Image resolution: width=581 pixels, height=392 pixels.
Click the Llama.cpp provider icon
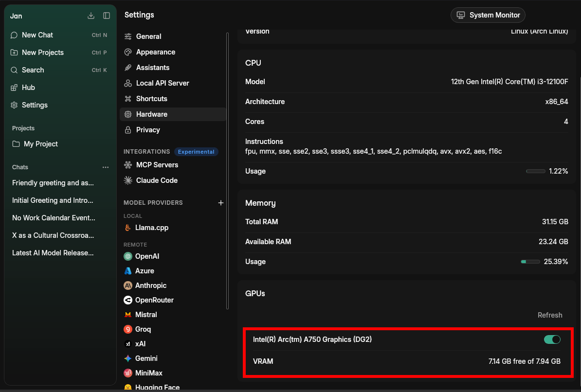[128, 228]
